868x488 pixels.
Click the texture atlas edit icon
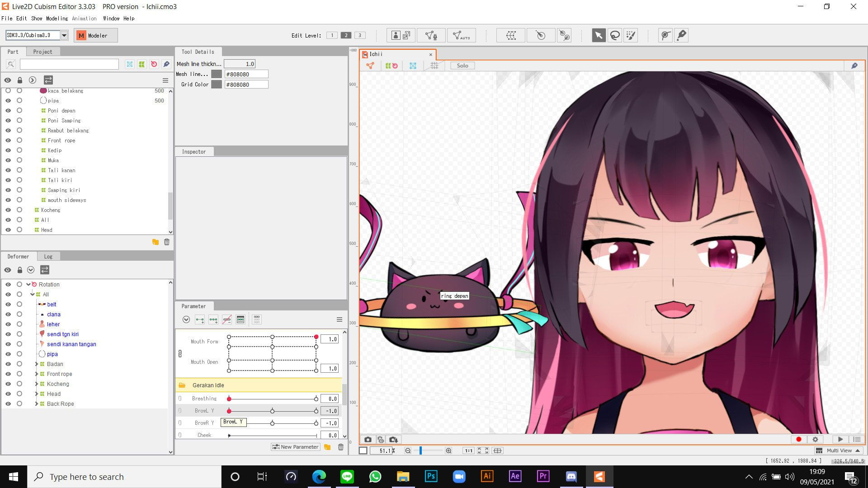pyautogui.click(x=401, y=35)
